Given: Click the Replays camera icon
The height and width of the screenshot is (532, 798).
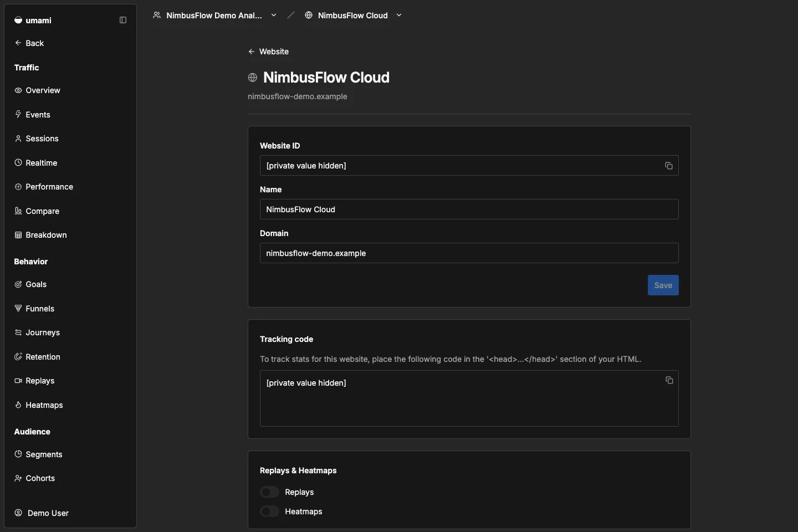Looking at the screenshot, I should click(18, 381).
